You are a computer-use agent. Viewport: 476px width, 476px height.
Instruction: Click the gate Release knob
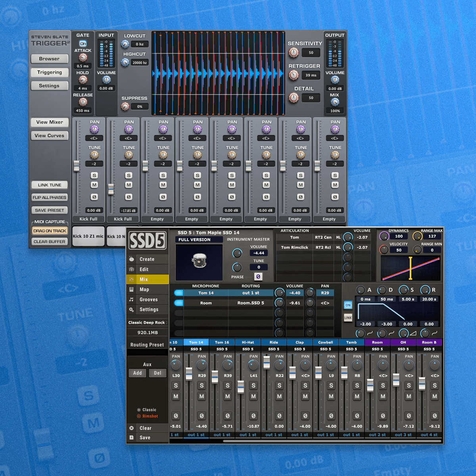[83, 102]
